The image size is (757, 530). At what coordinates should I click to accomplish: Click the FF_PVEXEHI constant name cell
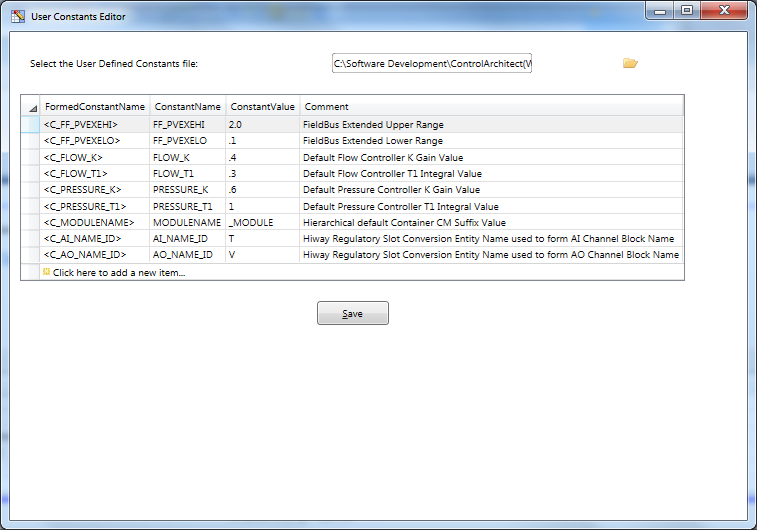(x=187, y=125)
